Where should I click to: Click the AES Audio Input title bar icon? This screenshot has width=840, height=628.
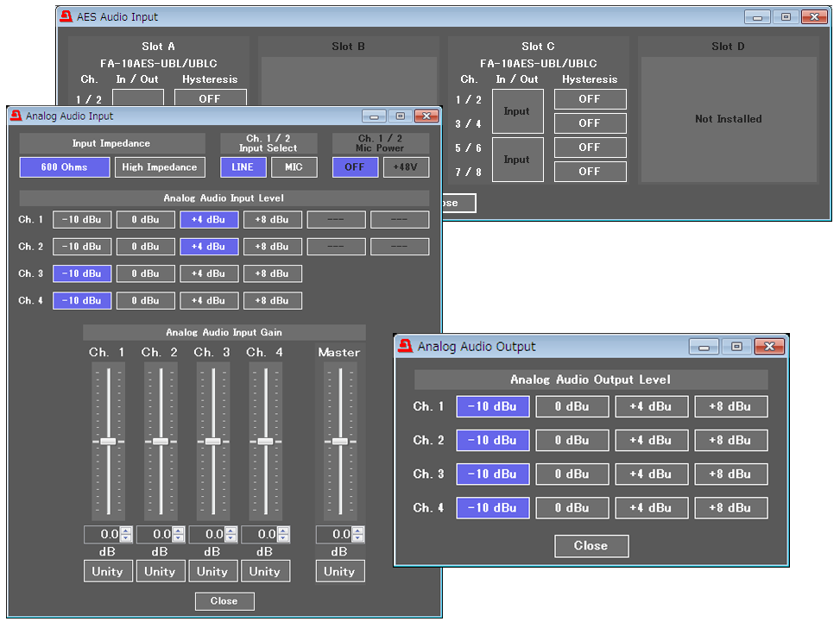pyautogui.click(x=65, y=16)
